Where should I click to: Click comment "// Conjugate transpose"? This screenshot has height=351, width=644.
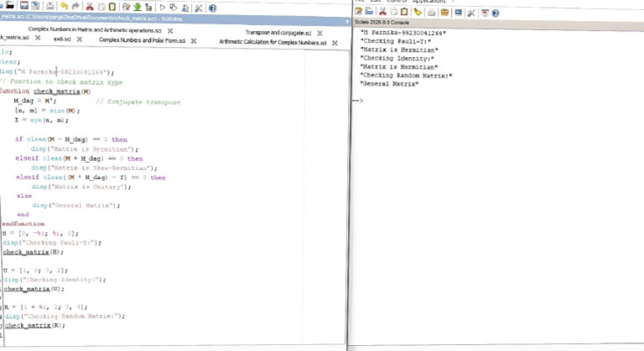tap(138, 102)
